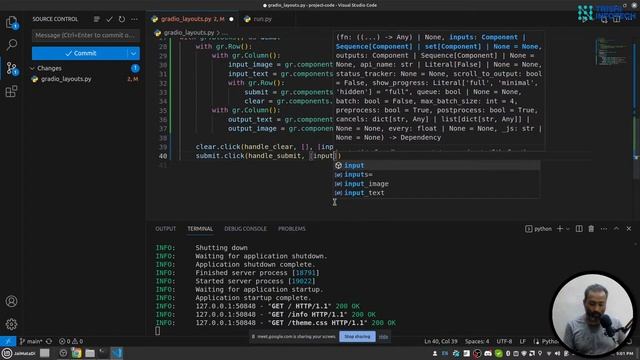Open the commit options dropdown arrow
The image size is (640, 360).
133,53
